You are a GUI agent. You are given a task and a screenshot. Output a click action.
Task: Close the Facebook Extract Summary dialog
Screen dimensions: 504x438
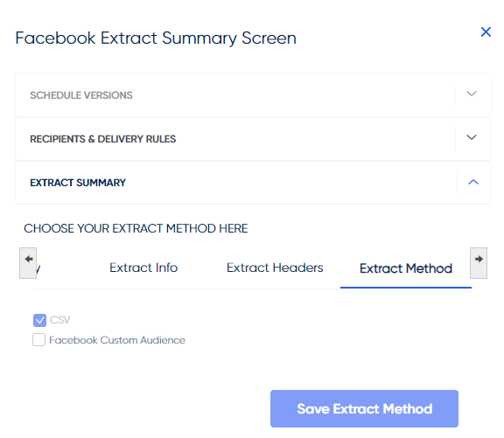(x=486, y=31)
